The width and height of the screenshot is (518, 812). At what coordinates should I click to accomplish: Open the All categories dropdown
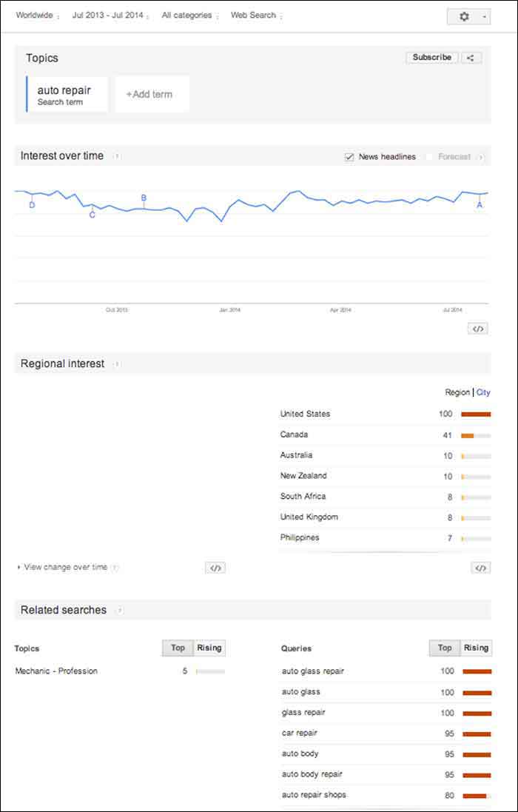tap(186, 15)
